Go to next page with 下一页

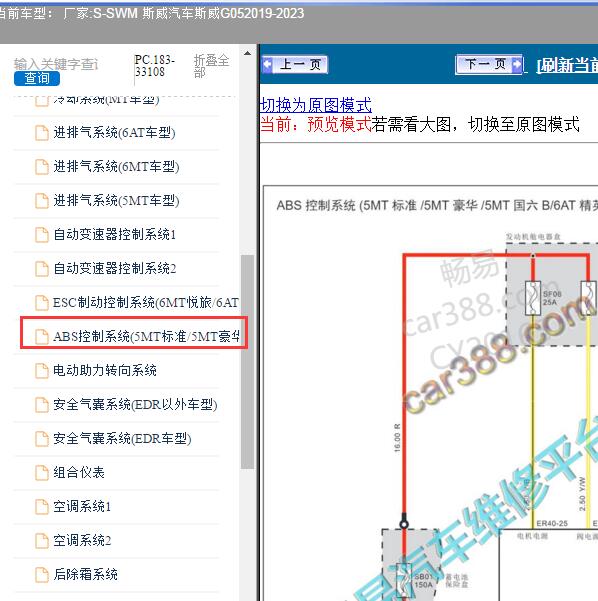(x=489, y=64)
